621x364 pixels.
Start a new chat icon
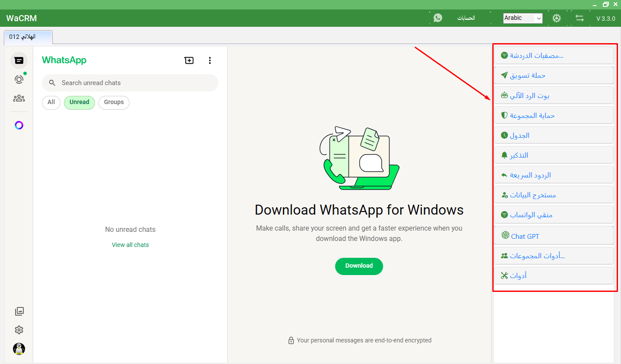coord(189,60)
